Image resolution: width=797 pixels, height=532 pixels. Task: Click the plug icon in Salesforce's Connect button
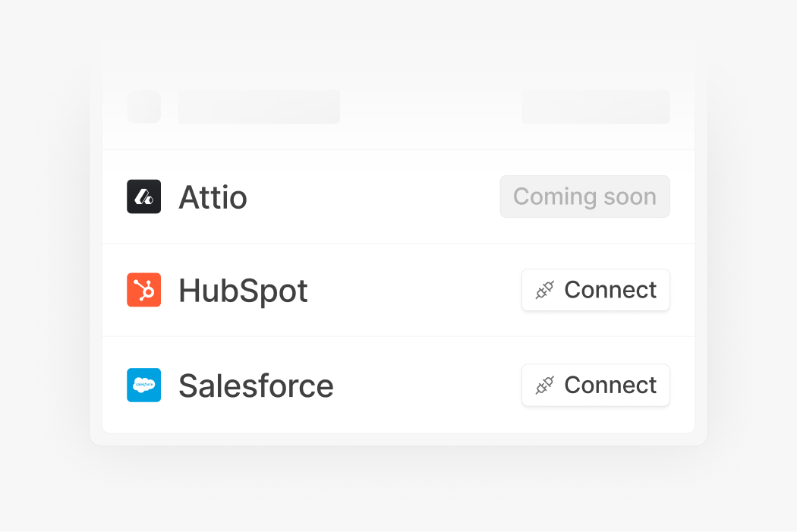[544, 386]
